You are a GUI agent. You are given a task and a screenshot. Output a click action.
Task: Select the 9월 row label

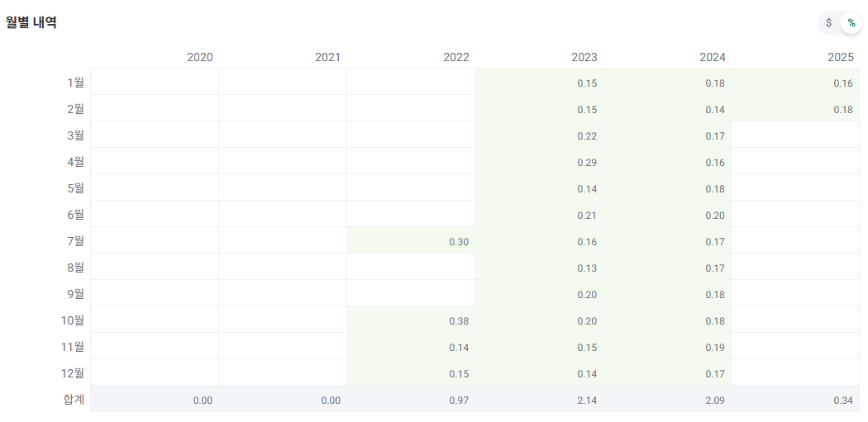(75, 294)
